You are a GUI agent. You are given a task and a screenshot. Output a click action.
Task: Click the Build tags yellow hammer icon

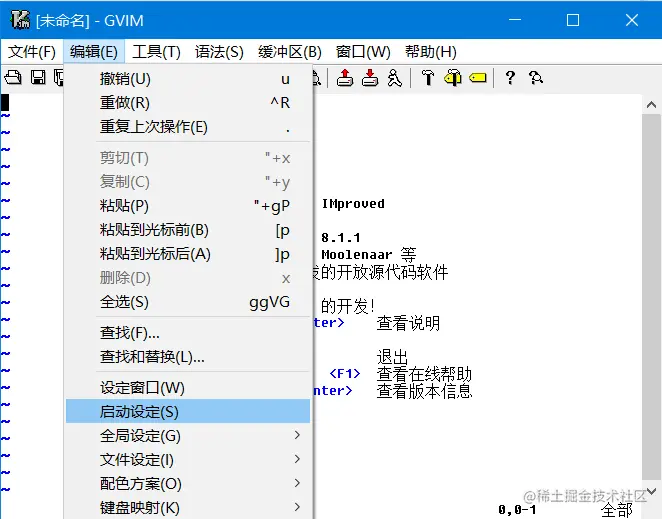click(x=453, y=78)
